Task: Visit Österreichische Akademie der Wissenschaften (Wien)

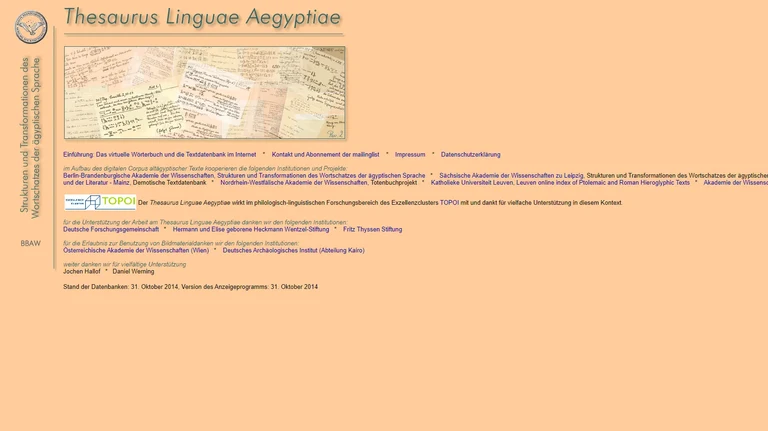Action: (x=136, y=251)
